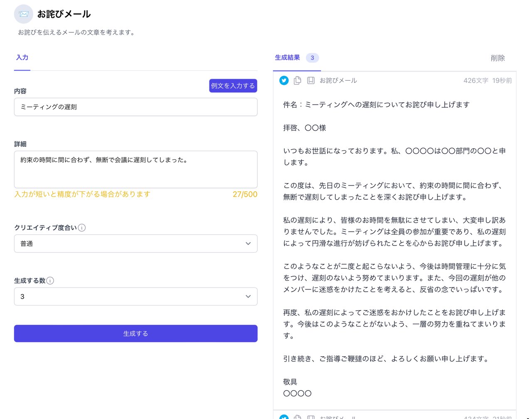The image size is (532, 419).
Task: Open the クリエイティブ度合い dropdown showing 普通
Action: click(135, 243)
